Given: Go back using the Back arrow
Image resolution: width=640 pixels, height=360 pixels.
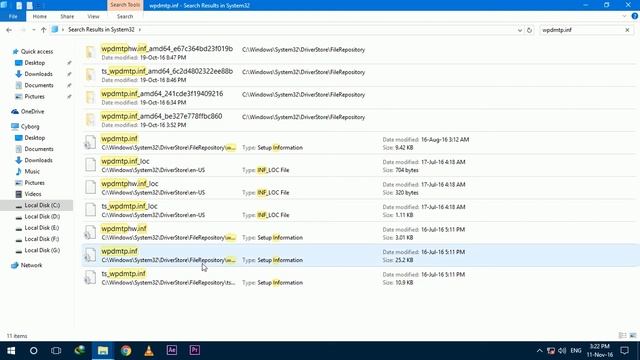Looking at the screenshot, I should [9, 30].
